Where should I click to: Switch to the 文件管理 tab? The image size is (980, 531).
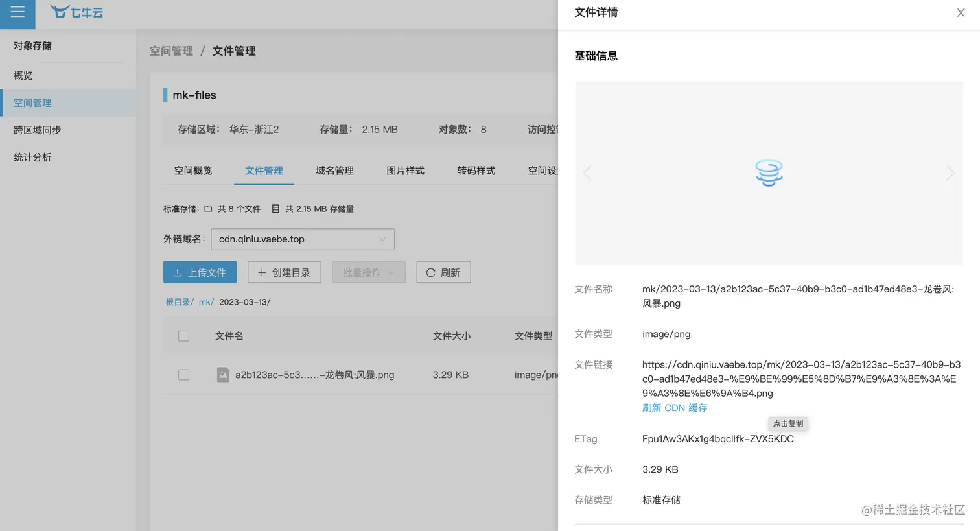tap(264, 171)
